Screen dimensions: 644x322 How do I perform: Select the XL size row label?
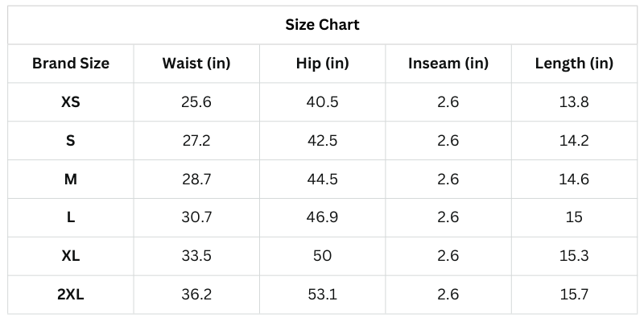tap(71, 256)
